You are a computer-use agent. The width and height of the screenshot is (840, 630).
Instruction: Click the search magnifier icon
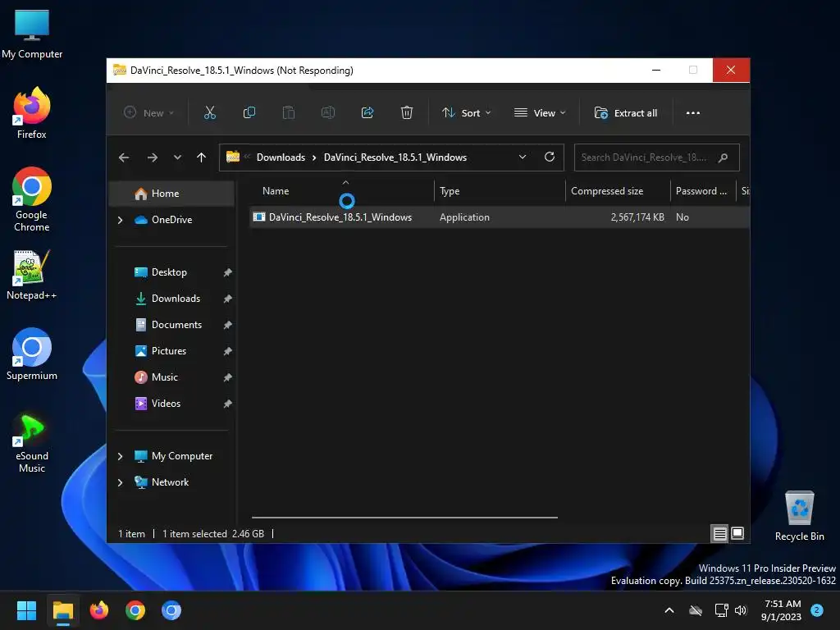click(x=723, y=157)
